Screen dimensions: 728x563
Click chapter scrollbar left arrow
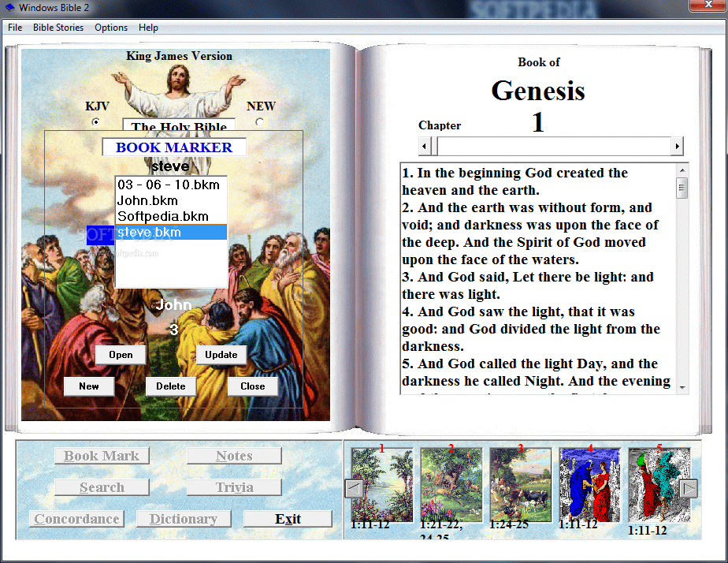(x=425, y=147)
